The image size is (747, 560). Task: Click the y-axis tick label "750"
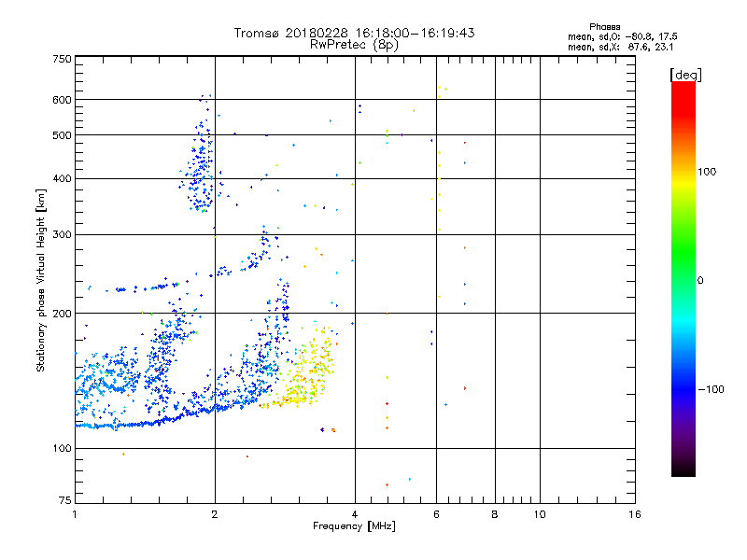point(62,59)
